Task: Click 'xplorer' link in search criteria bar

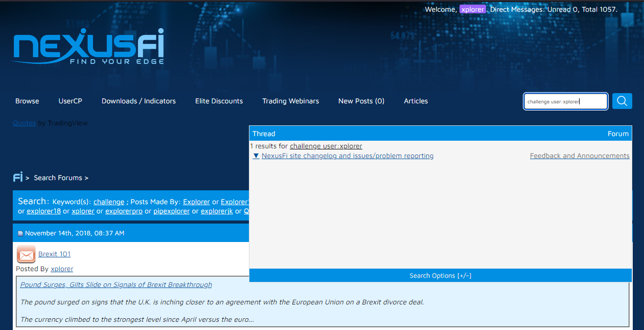Action: (x=83, y=211)
